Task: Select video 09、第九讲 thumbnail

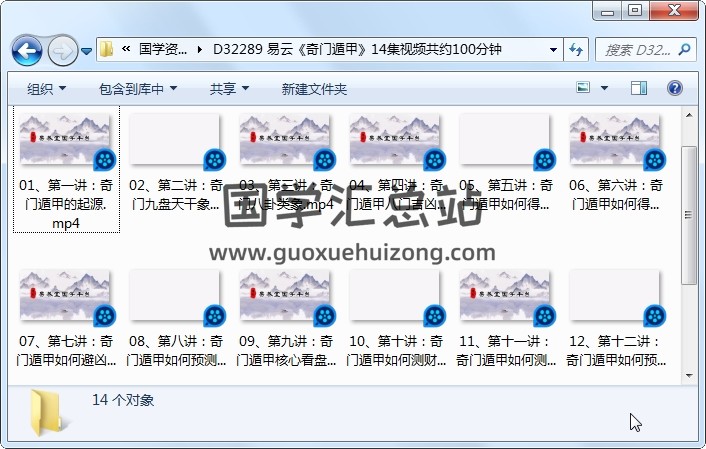Action: click(x=287, y=297)
